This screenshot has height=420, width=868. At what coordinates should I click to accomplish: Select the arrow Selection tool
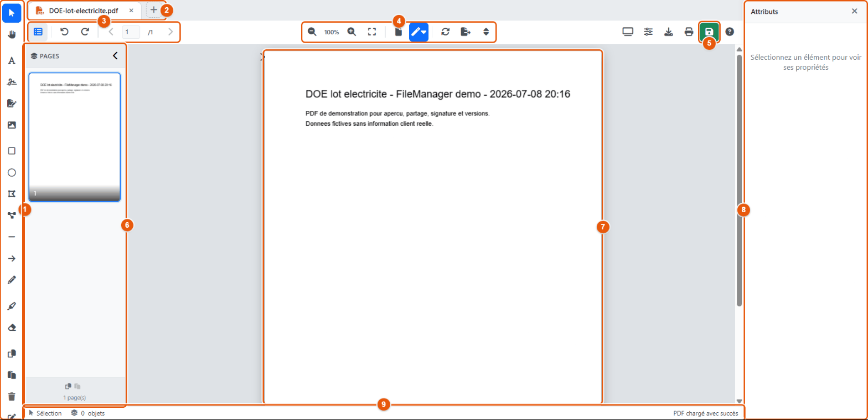click(12, 12)
